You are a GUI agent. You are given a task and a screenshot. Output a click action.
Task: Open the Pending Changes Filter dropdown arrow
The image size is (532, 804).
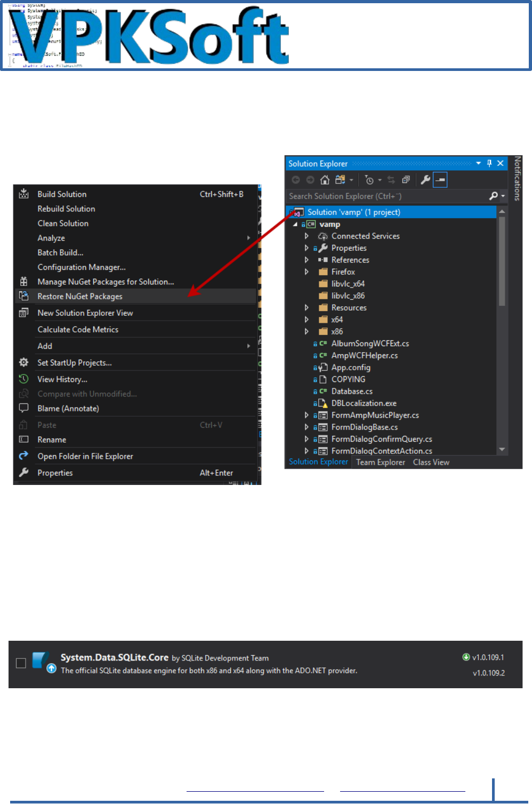380,180
